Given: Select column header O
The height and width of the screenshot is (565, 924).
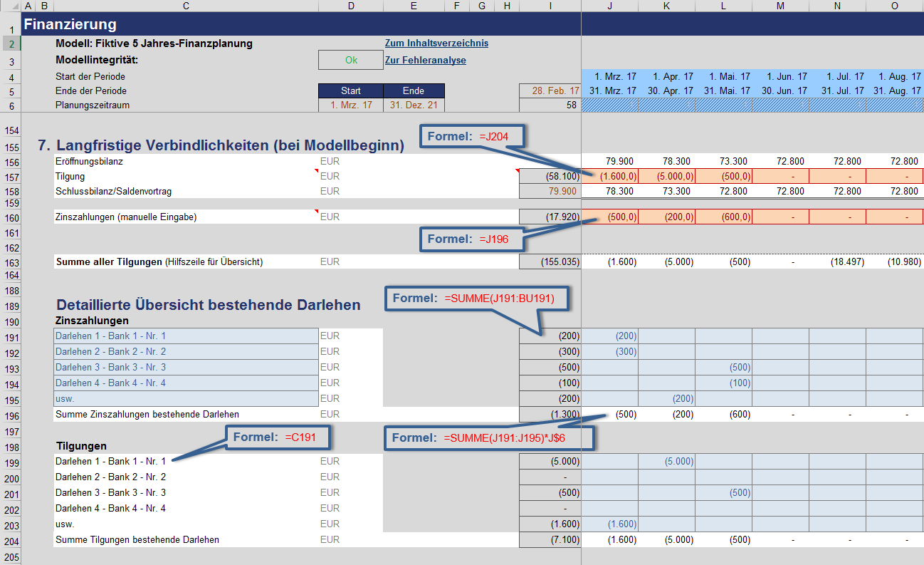Looking at the screenshot, I should (894, 6).
